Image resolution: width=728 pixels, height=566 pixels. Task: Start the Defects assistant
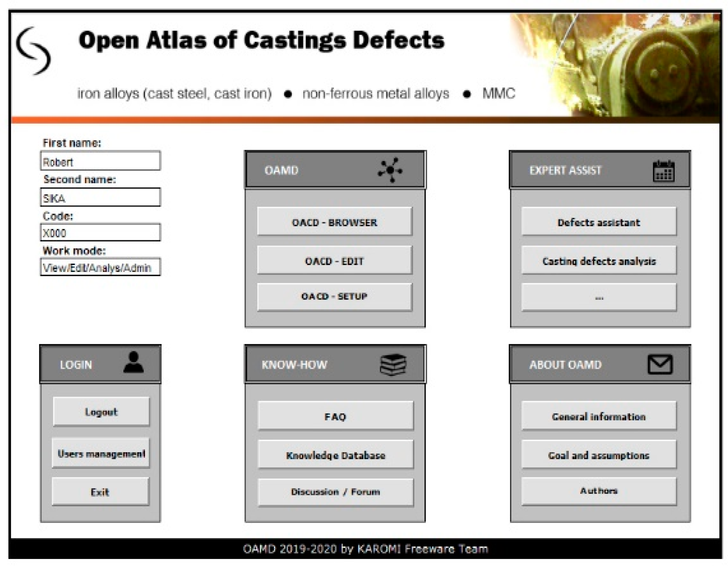point(599,222)
